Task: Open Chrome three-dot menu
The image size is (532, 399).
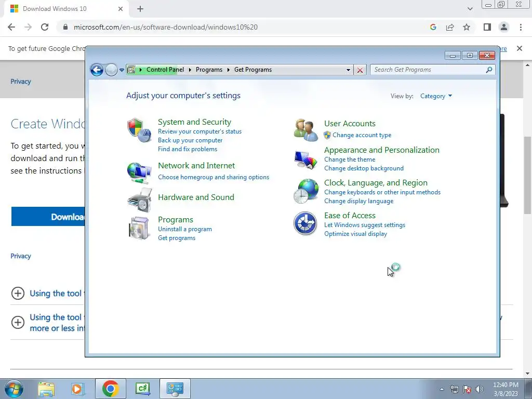Action: tap(521, 27)
